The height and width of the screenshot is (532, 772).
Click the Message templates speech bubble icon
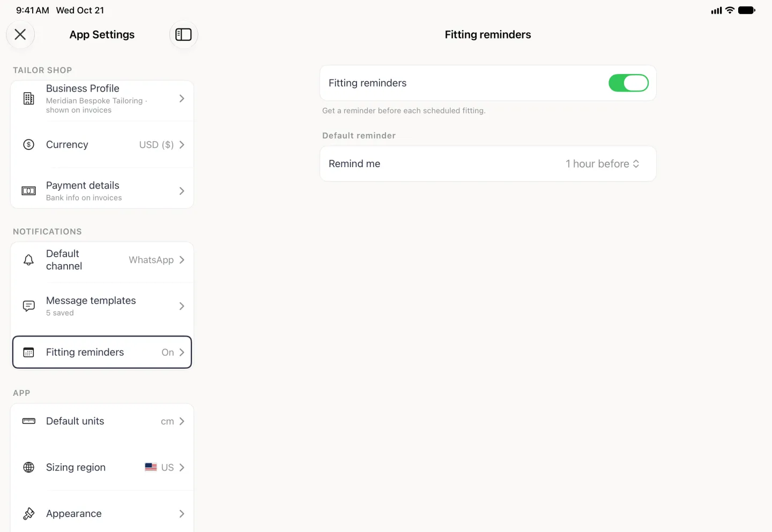point(29,306)
